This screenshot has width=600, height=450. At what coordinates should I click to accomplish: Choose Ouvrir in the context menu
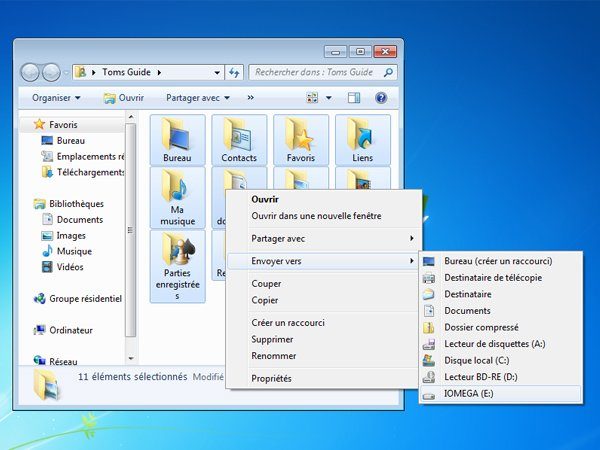(323, 199)
